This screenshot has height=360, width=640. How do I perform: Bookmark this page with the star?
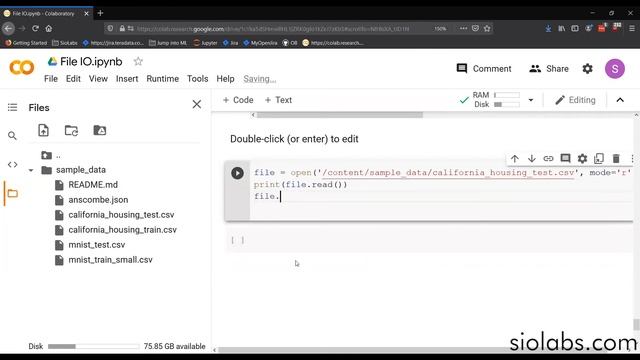tap(487, 29)
